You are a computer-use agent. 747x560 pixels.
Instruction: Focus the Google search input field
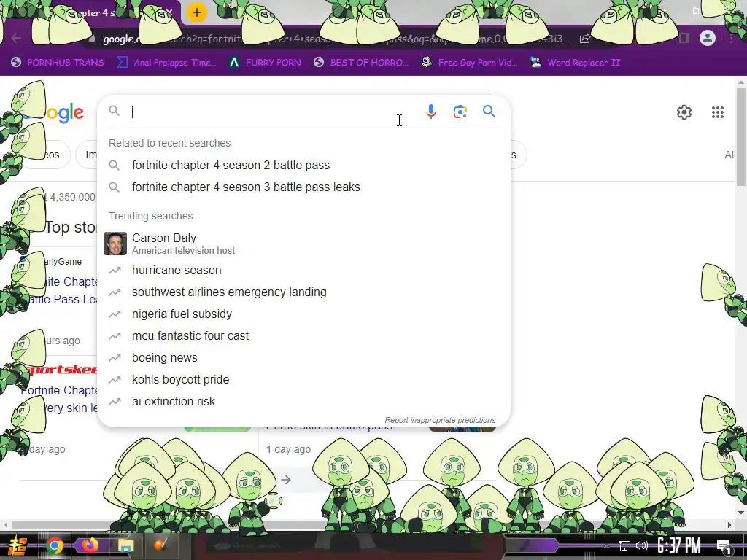point(274,112)
